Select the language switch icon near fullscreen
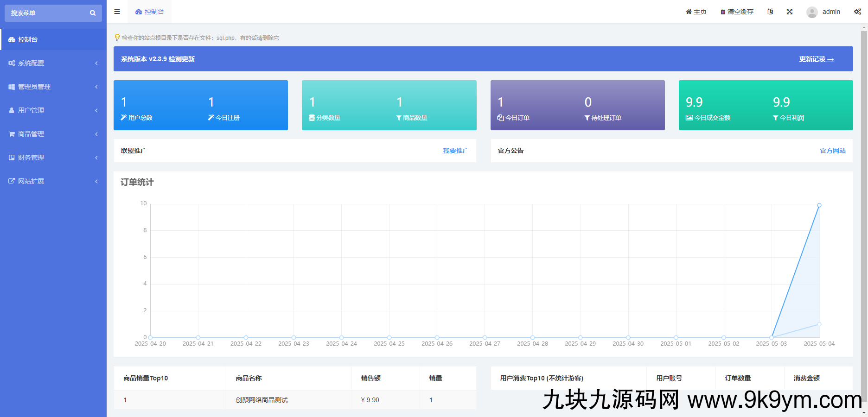The image size is (868, 417). tap(770, 11)
